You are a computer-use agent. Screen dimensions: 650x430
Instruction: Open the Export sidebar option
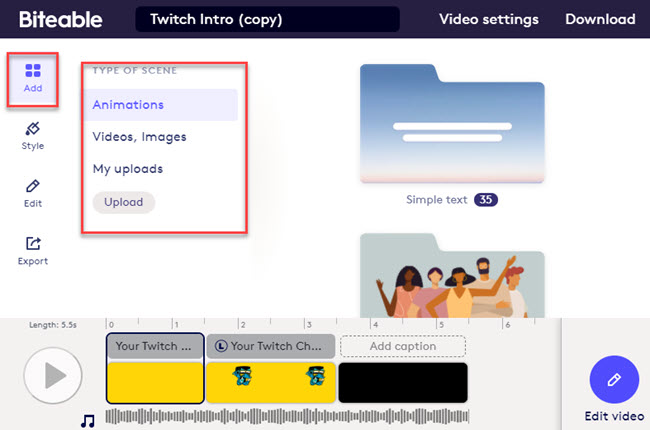click(x=33, y=250)
